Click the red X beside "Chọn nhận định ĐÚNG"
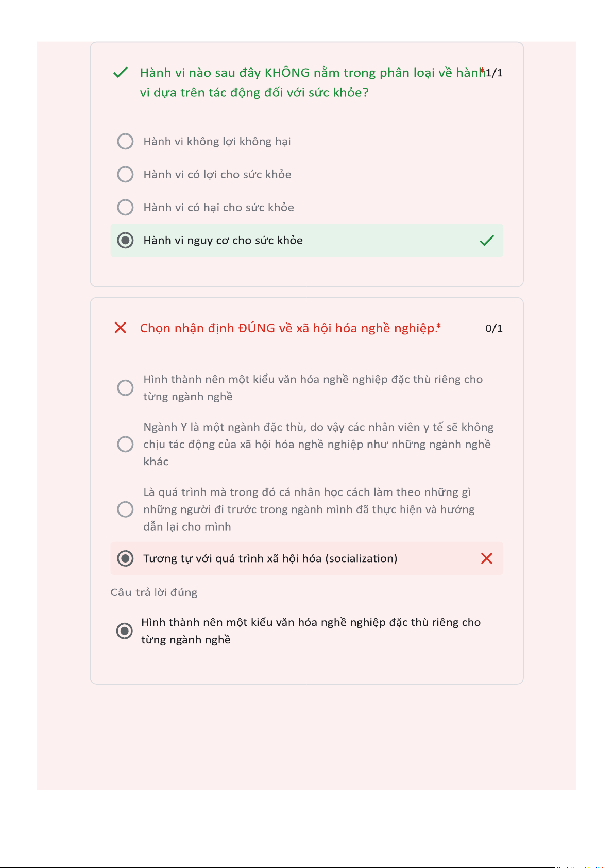Viewport: 614px width, 868px height. 121,328
